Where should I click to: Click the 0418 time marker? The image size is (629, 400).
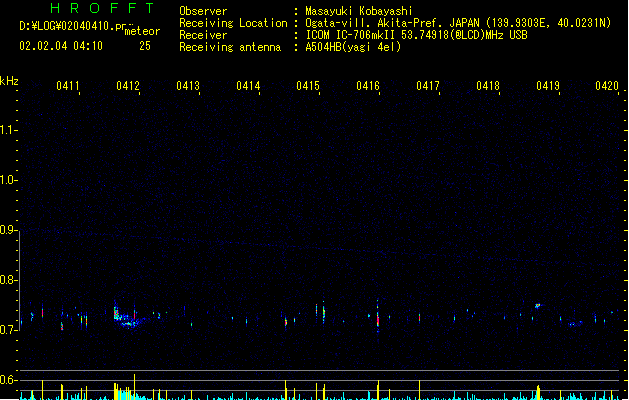coord(488,86)
